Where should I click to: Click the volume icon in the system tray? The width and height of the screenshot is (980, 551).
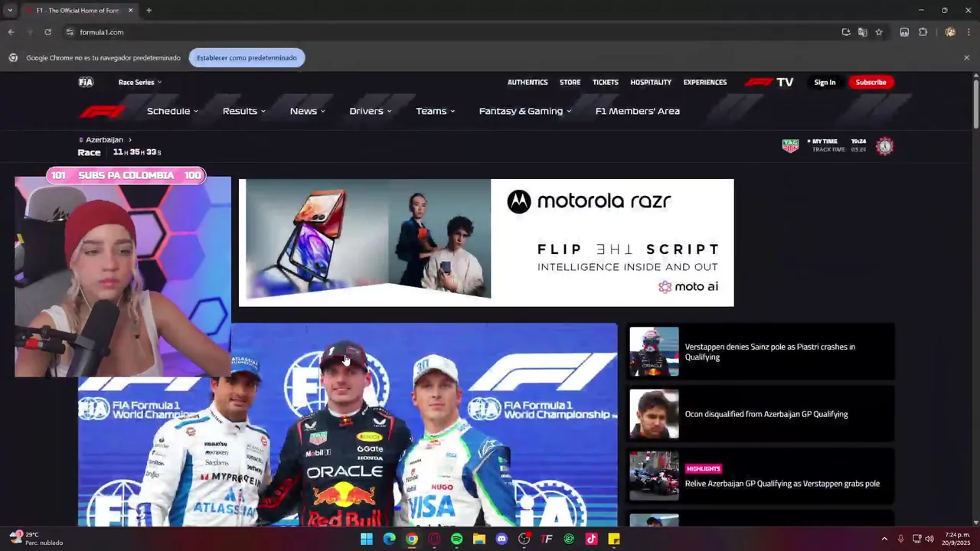pyautogui.click(x=929, y=539)
